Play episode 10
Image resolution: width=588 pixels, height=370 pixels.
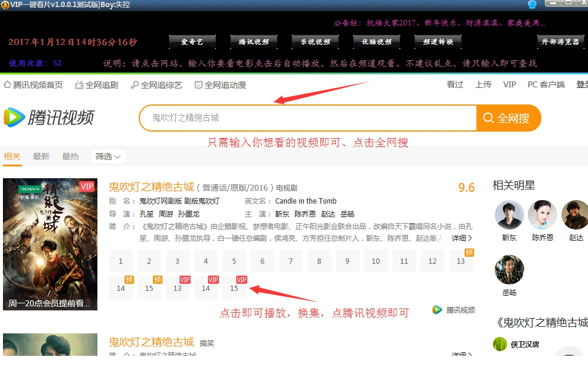375,261
